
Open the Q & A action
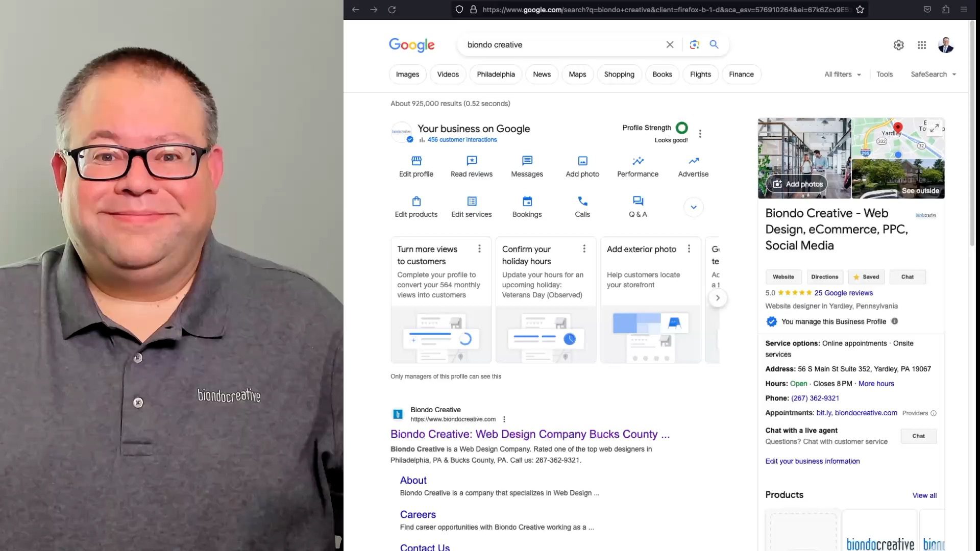point(638,207)
